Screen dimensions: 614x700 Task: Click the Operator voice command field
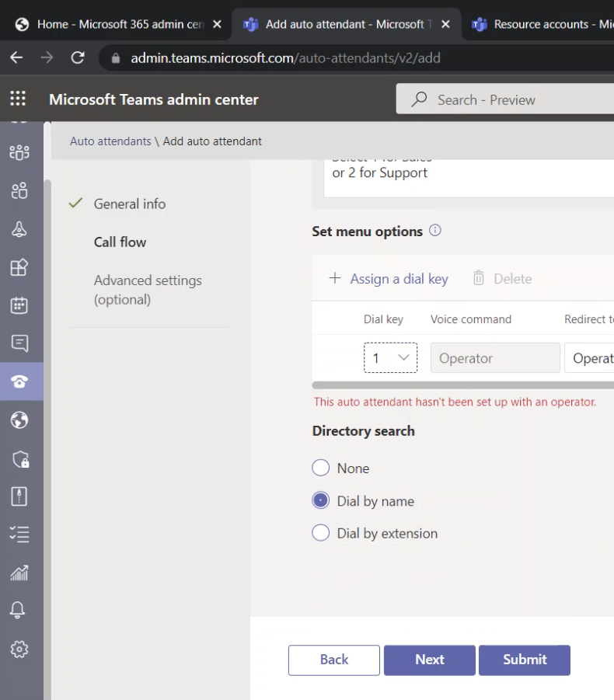[x=494, y=358]
